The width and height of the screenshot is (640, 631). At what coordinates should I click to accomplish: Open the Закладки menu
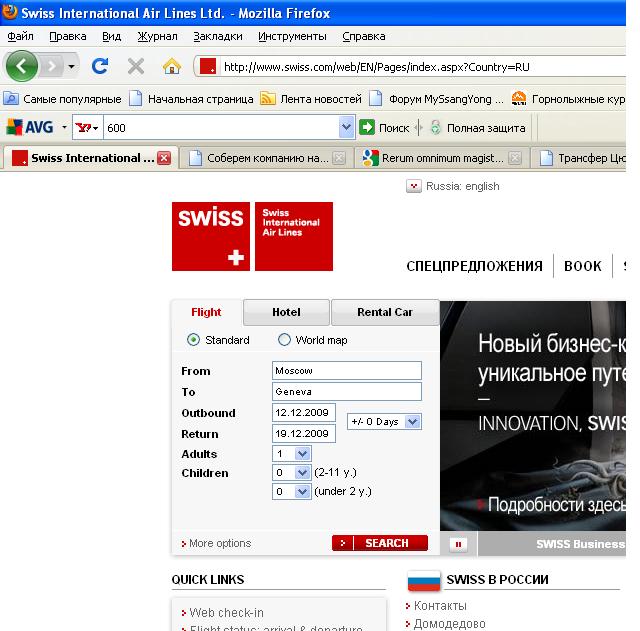click(x=218, y=36)
